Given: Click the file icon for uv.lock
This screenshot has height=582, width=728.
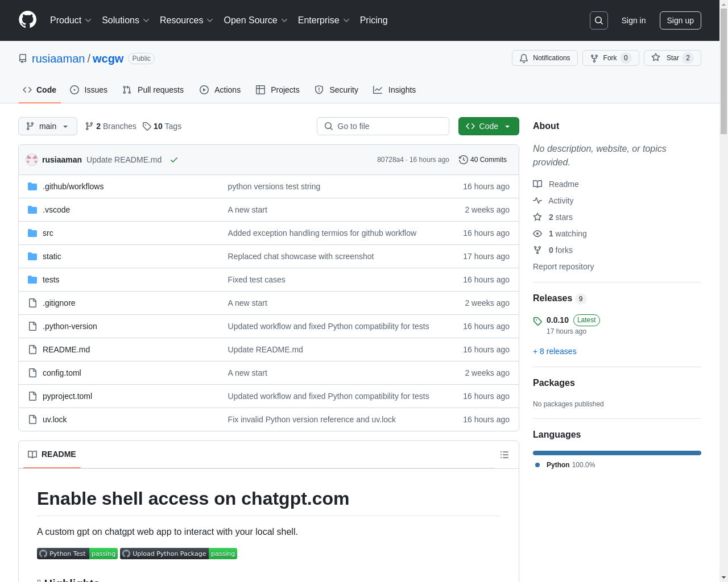Looking at the screenshot, I should point(32,419).
